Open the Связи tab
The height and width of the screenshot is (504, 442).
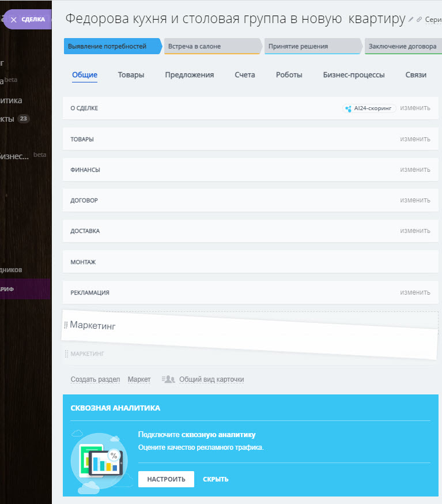point(415,75)
